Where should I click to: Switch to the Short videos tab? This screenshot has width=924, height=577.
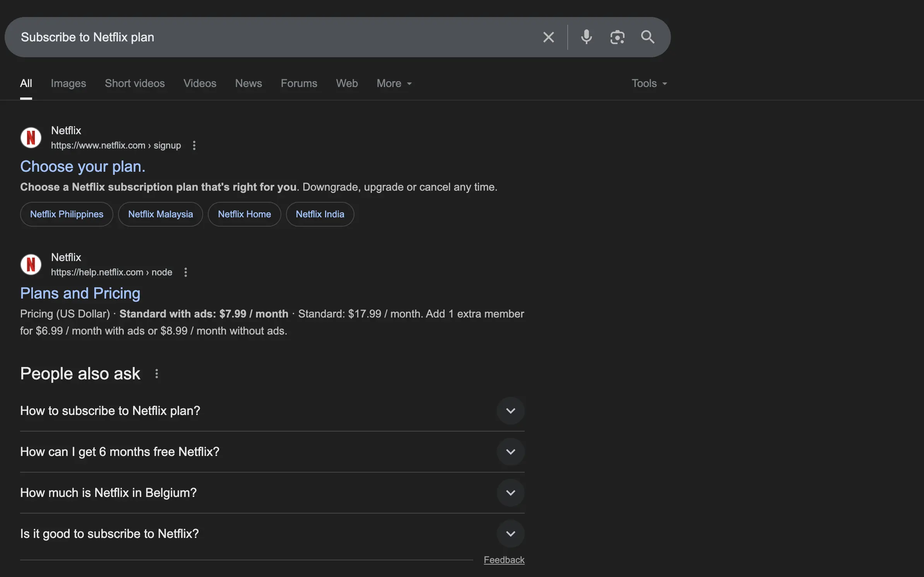coord(135,83)
